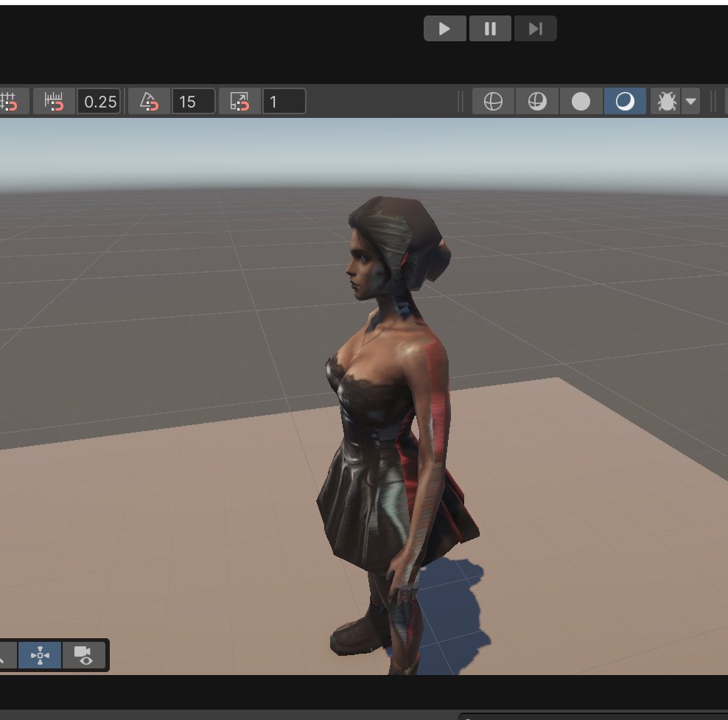The image size is (728, 720).
Task: Open the debug draw mode dropdown arrow
Action: [x=691, y=101]
